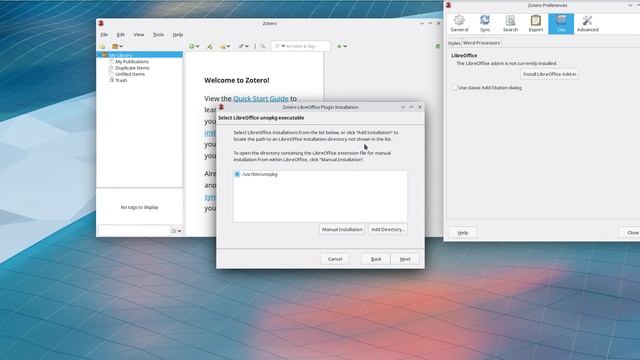Open General pane in Zotero Preferences

[x=459, y=24]
